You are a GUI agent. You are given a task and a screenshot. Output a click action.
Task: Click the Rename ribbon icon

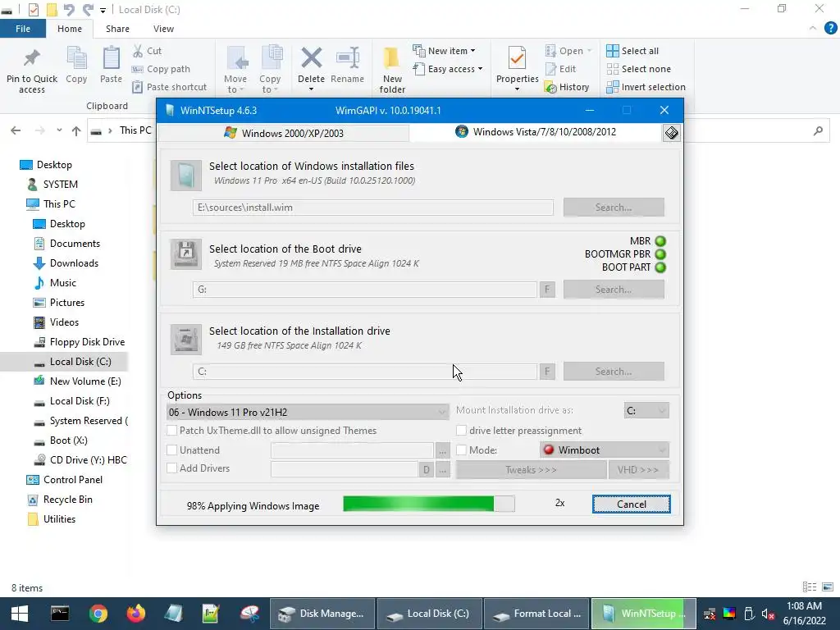[347, 58]
